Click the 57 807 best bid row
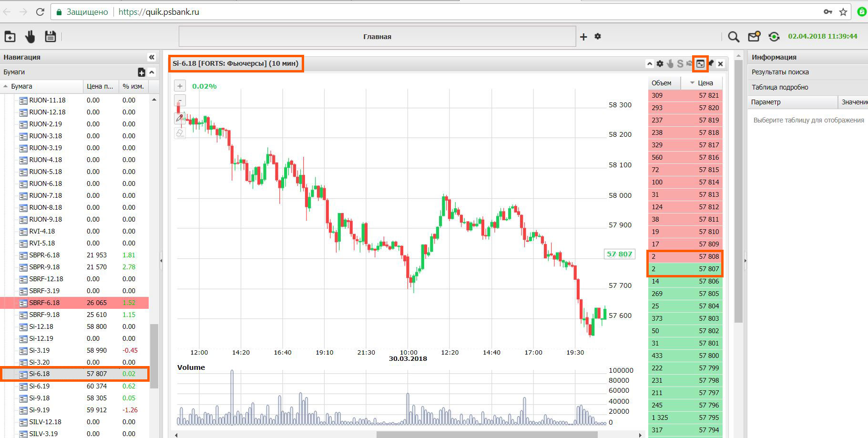 tap(685, 269)
